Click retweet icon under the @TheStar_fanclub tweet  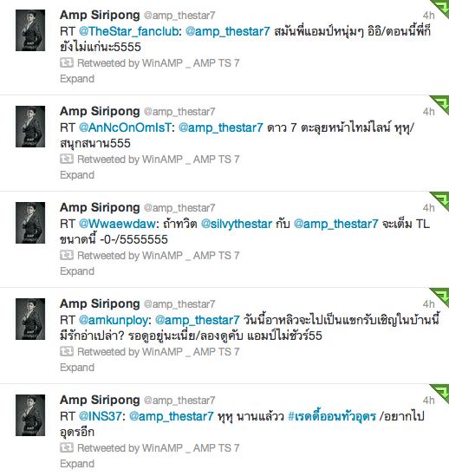coord(67,62)
